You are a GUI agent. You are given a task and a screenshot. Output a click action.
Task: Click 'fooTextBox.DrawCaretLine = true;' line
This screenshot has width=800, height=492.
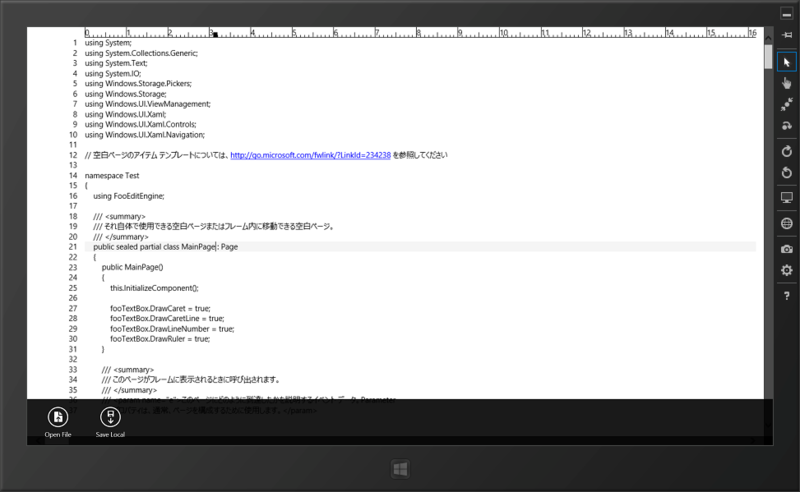167,318
